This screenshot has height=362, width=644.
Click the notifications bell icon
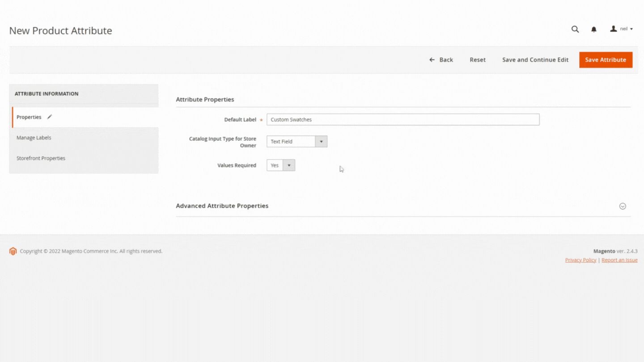click(x=593, y=29)
